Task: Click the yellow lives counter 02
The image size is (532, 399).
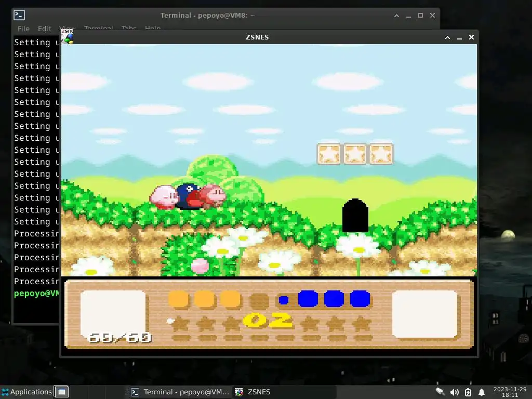Action: 268,320
